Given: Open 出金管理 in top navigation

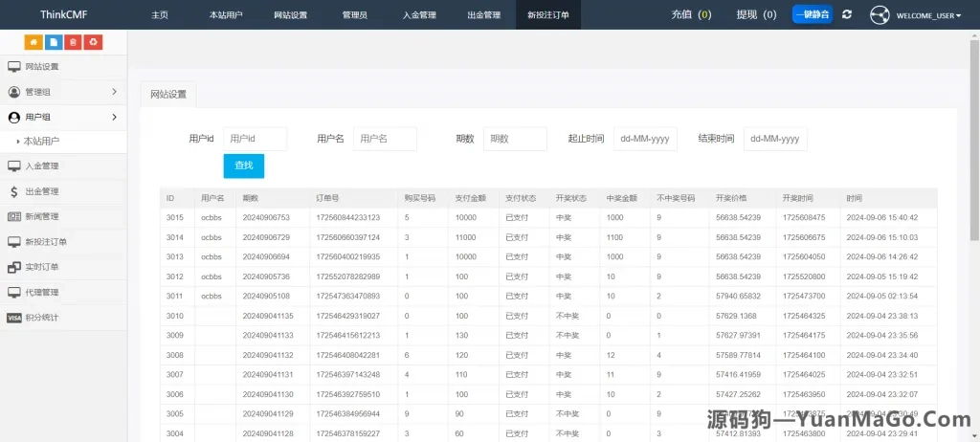Looking at the screenshot, I should coord(483,15).
